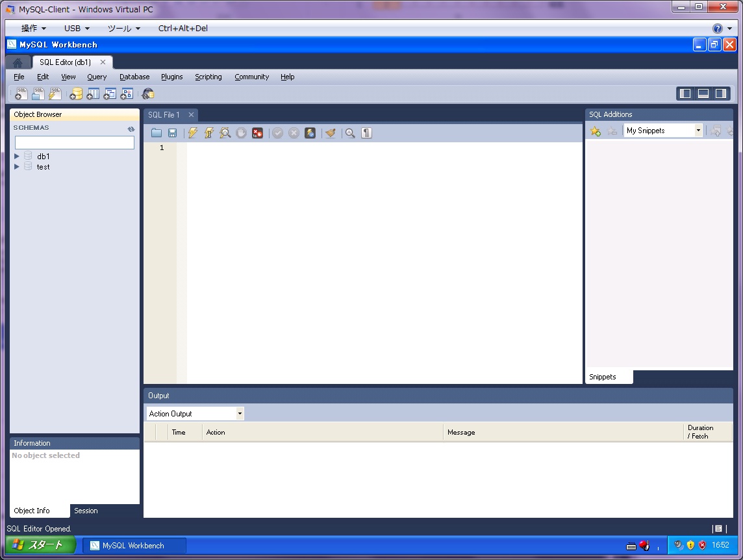The width and height of the screenshot is (743, 560).
Task: Open the Query menu
Action: click(97, 77)
